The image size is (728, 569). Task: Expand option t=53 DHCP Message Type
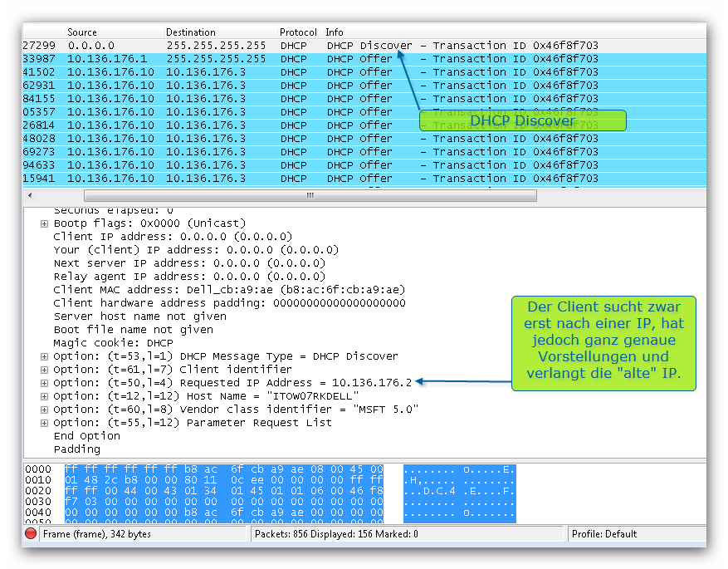(x=44, y=356)
